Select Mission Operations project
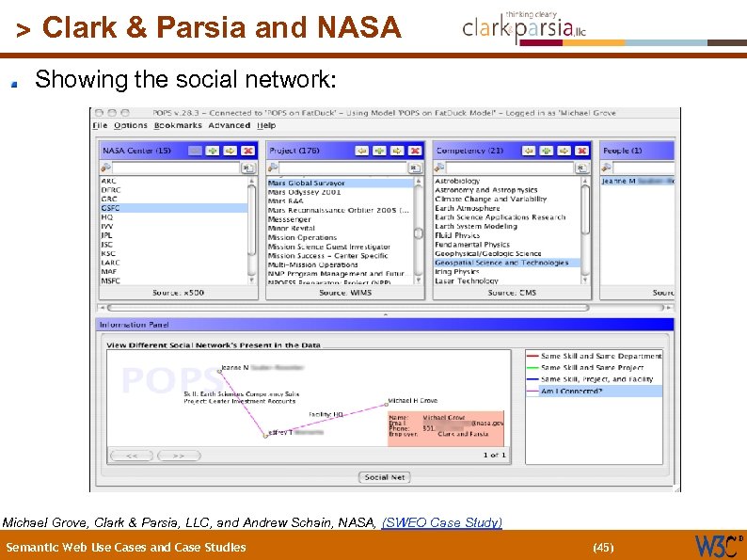This screenshot has height=560, width=747. [341, 237]
